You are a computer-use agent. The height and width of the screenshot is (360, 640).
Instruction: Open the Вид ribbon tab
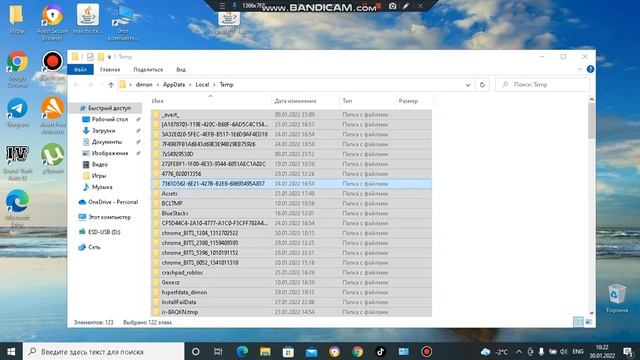click(181, 69)
